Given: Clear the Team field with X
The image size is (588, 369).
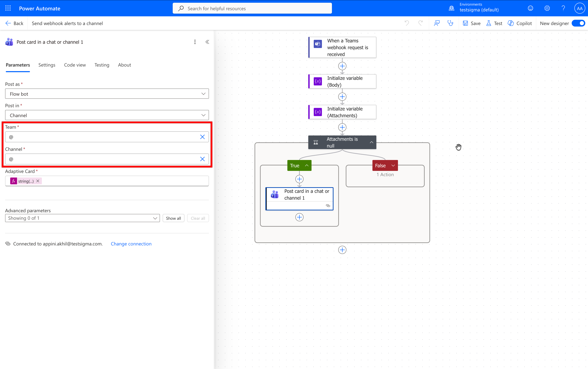Looking at the screenshot, I should coord(202,137).
